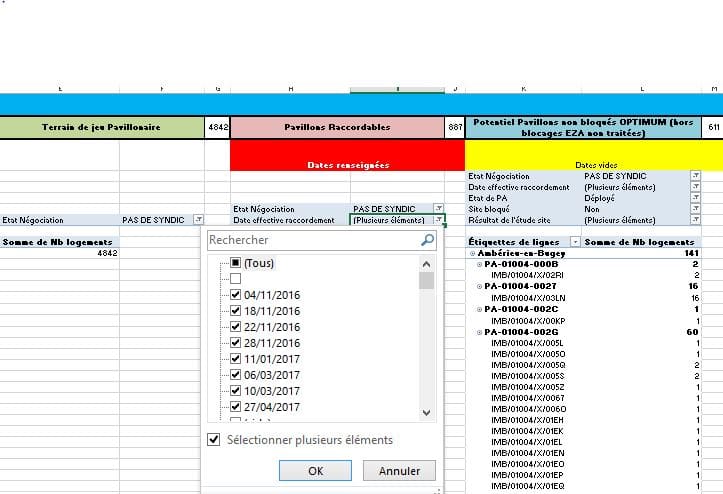Open filter icon for Site bloqué field
The image size is (723, 494).
696,208
